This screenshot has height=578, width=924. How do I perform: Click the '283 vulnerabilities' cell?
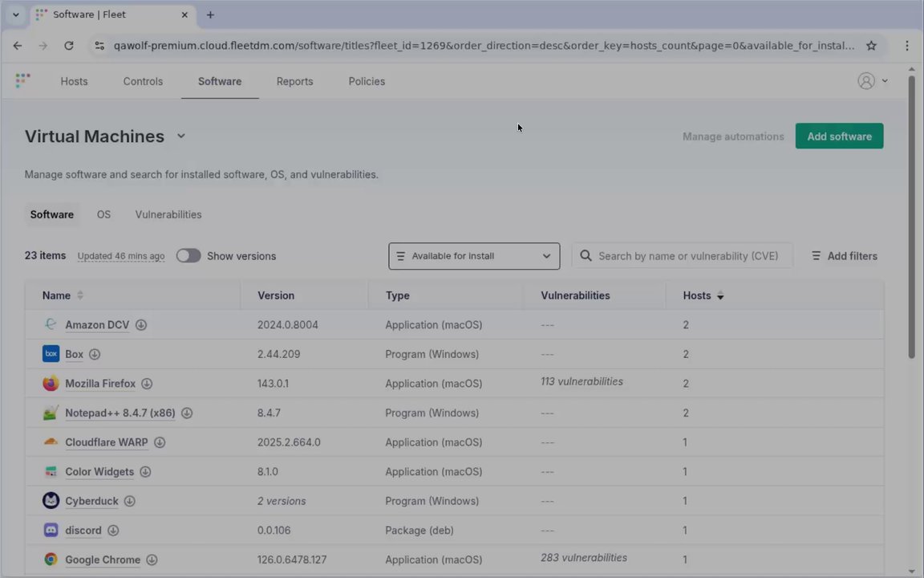coord(583,558)
